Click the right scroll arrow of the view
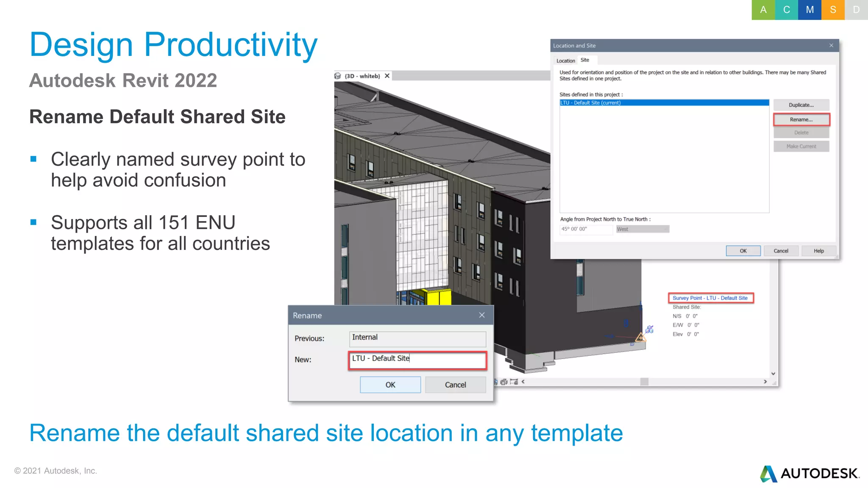The image size is (868, 488). click(765, 382)
